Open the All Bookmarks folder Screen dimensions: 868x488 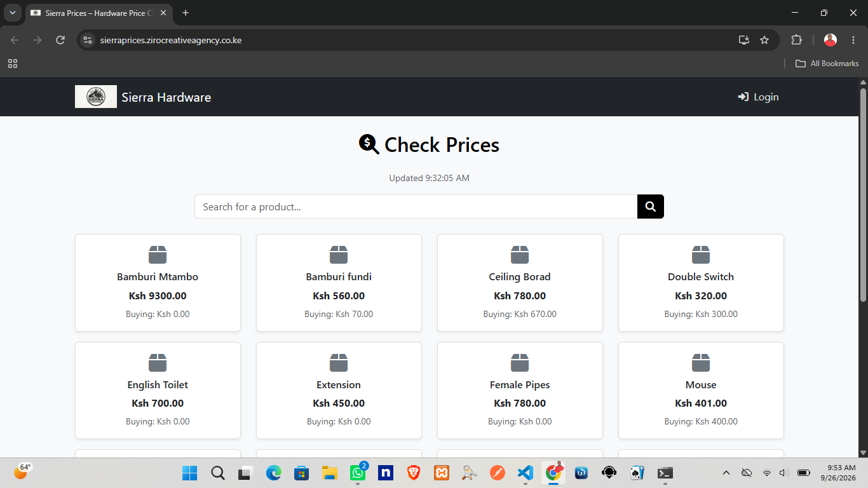tap(827, 64)
